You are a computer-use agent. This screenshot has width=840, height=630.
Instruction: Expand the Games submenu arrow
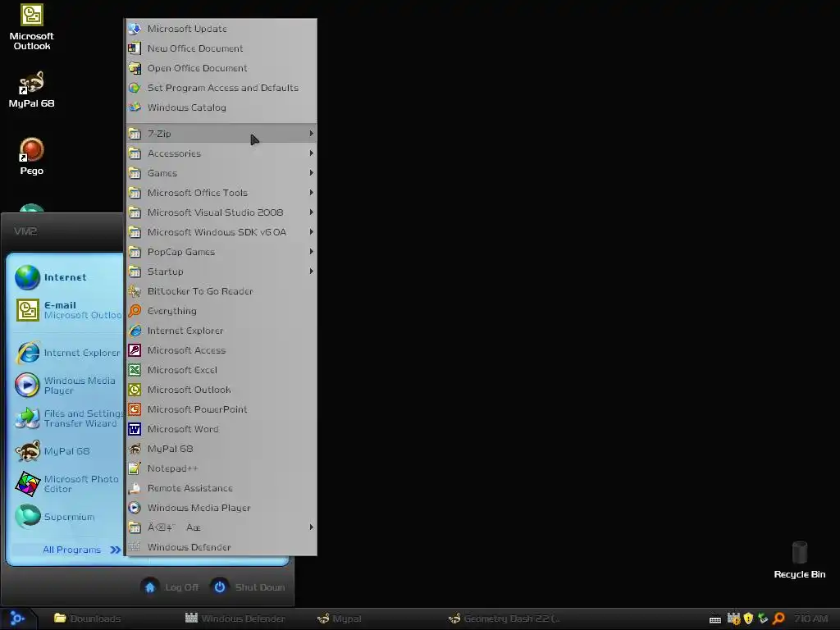311,173
